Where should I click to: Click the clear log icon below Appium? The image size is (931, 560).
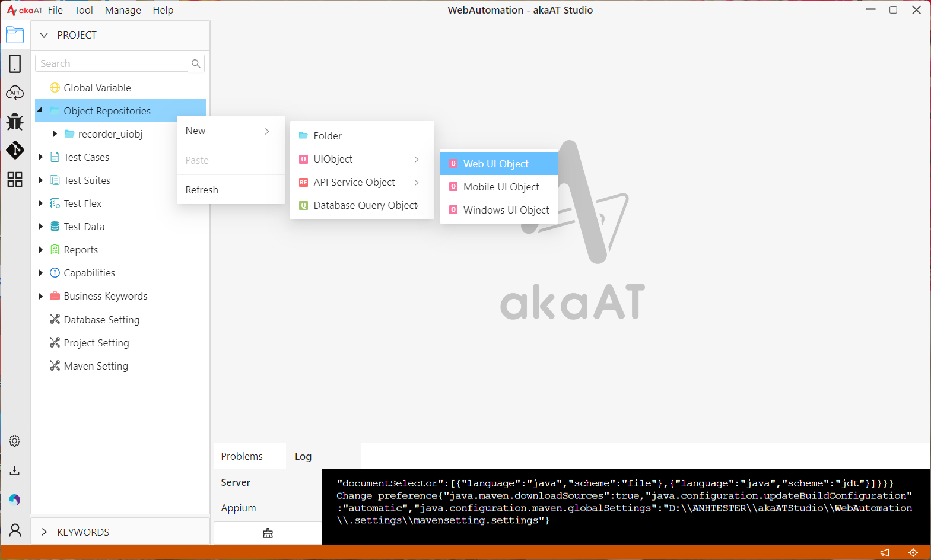pos(268,533)
